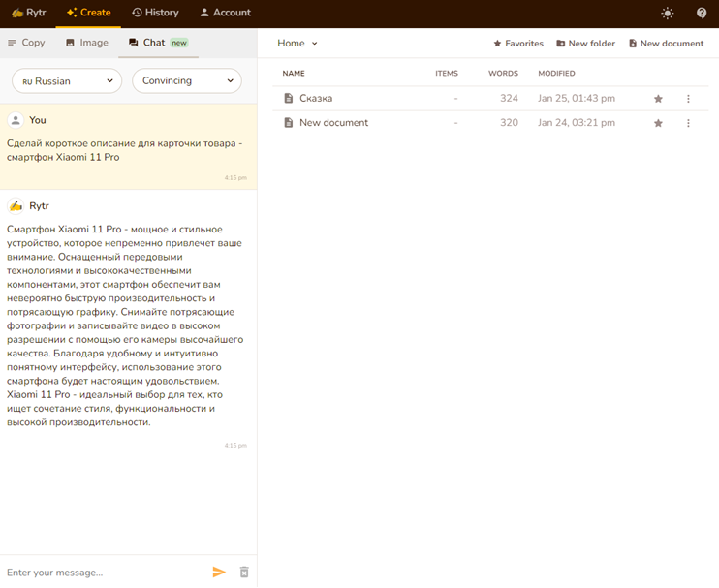This screenshot has height=588, width=719.
Task: Click the user prompt message text
Action: [x=124, y=150]
